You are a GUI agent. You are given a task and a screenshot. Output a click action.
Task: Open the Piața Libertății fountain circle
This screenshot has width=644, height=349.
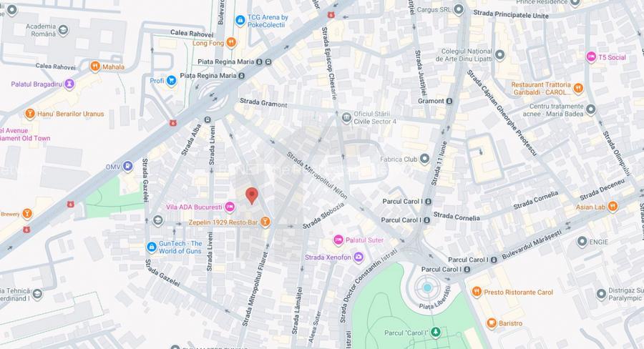point(427,287)
